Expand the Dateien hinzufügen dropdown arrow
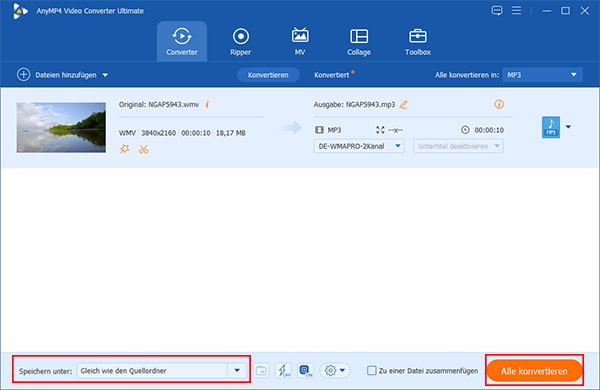The image size is (600, 390). pyautogui.click(x=105, y=75)
